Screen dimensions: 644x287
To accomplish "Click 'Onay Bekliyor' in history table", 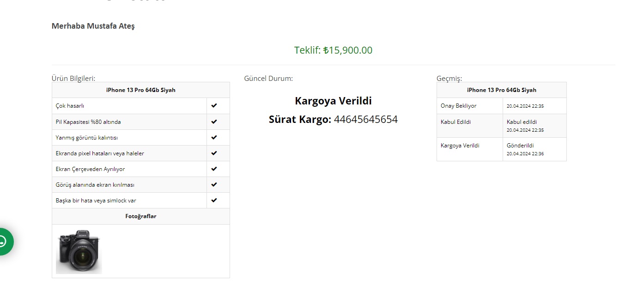I will [459, 106].
